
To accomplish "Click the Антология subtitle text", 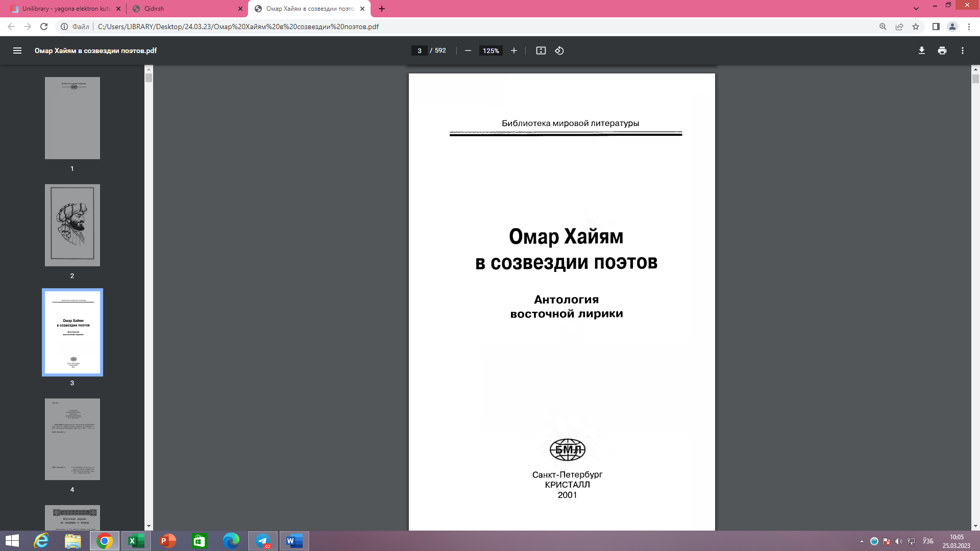I will [567, 299].
